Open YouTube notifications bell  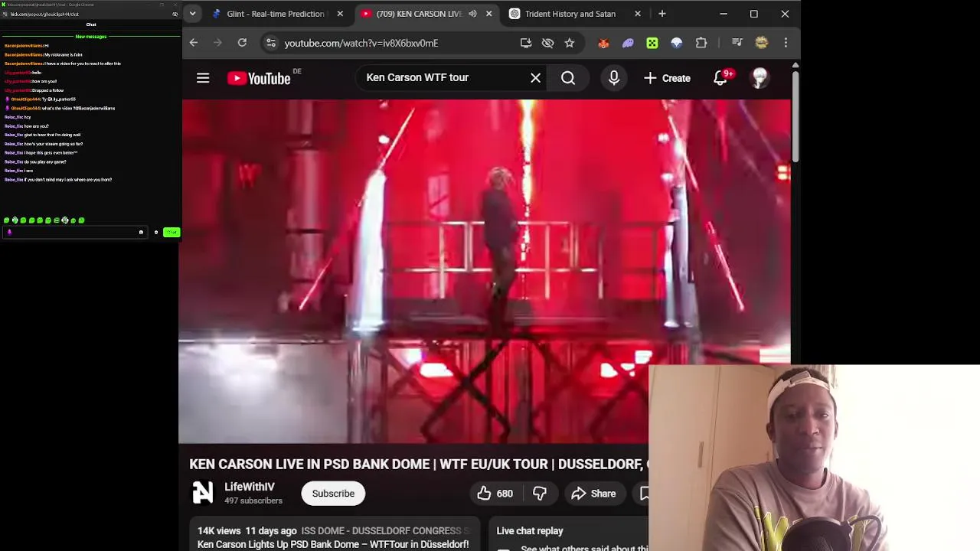721,78
